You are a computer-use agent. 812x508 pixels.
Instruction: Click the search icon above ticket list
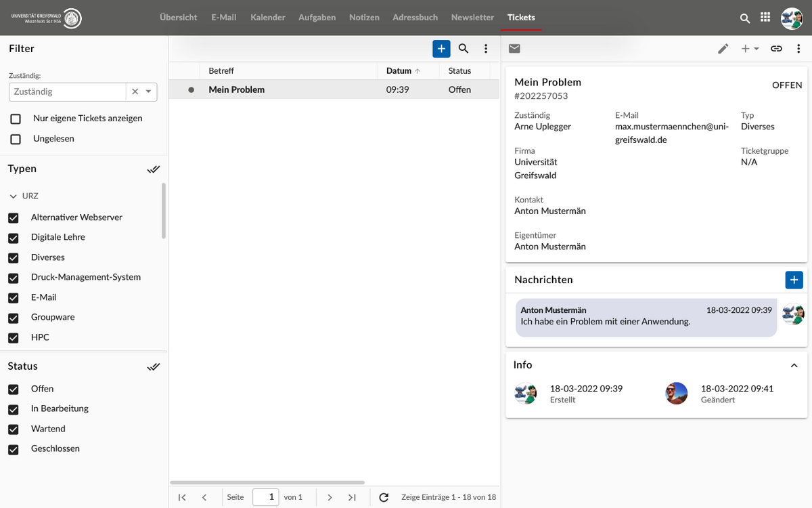tap(464, 49)
